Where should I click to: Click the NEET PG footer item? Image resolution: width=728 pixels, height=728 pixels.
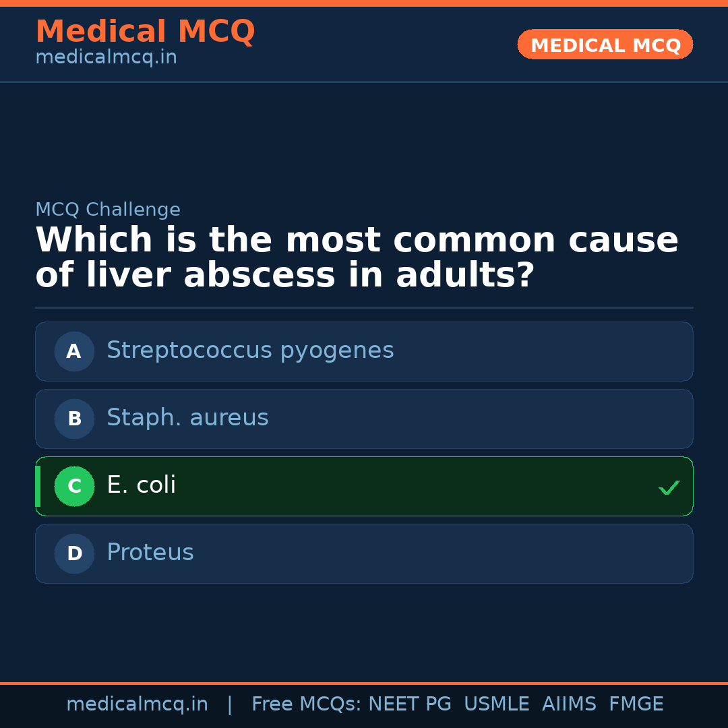coord(409,704)
